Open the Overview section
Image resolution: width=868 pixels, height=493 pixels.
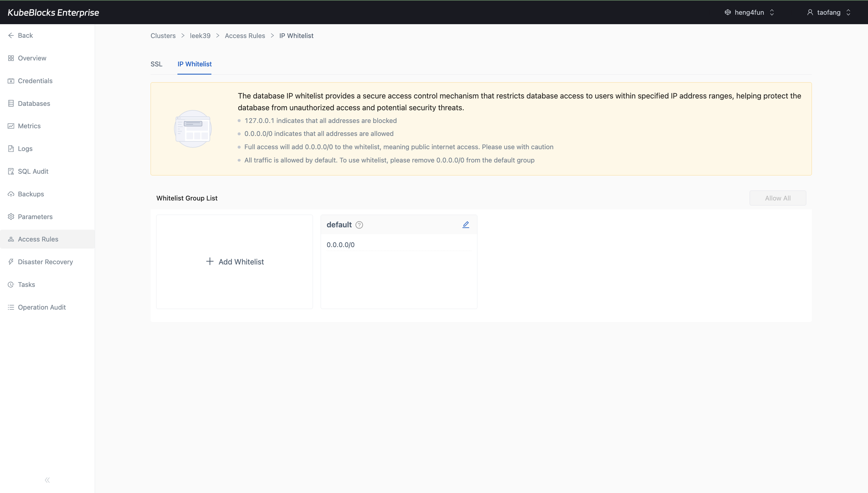pos(32,58)
